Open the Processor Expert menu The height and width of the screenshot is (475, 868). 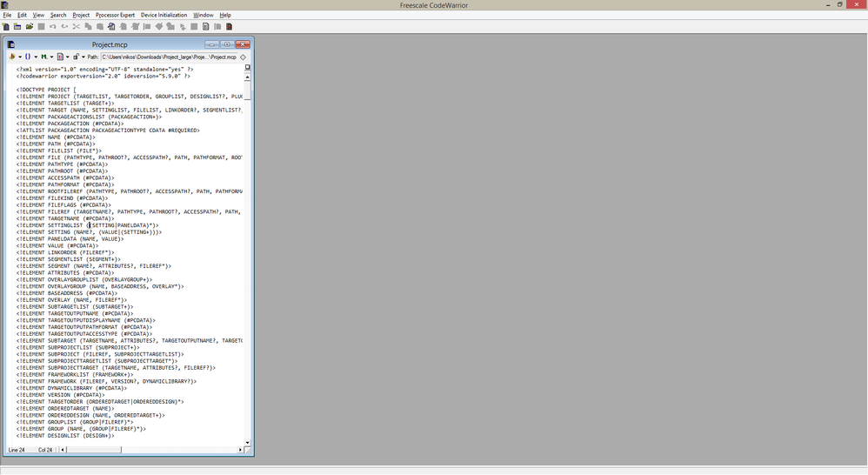point(115,15)
